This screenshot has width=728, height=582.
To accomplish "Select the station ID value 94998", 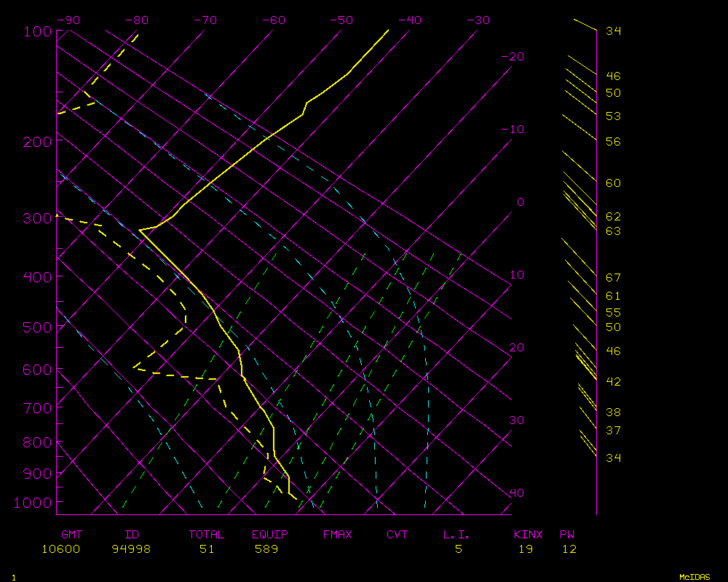I will coord(132,549).
